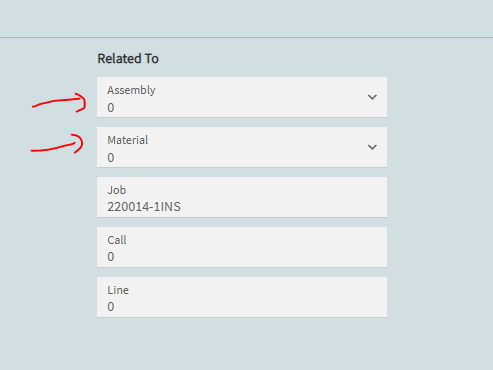This screenshot has height=370, width=493.
Task: Click the Line label text
Action: tap(118, 290)
